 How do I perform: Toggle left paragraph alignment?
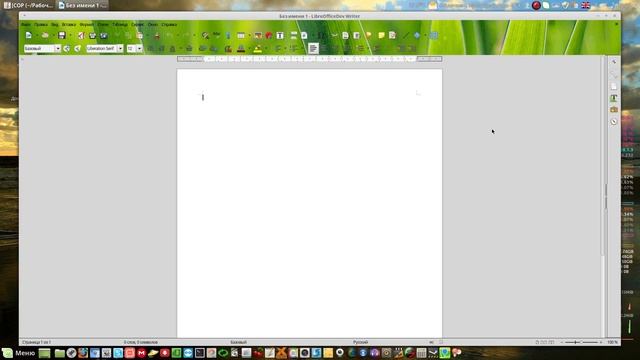[x=313, y=49]
